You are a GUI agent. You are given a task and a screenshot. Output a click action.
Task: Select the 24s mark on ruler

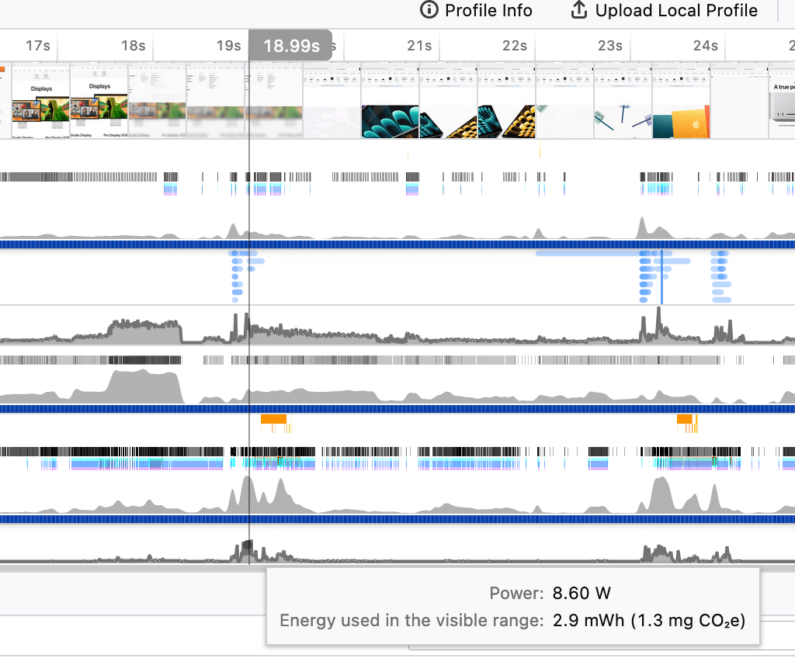tap(705, 46)
